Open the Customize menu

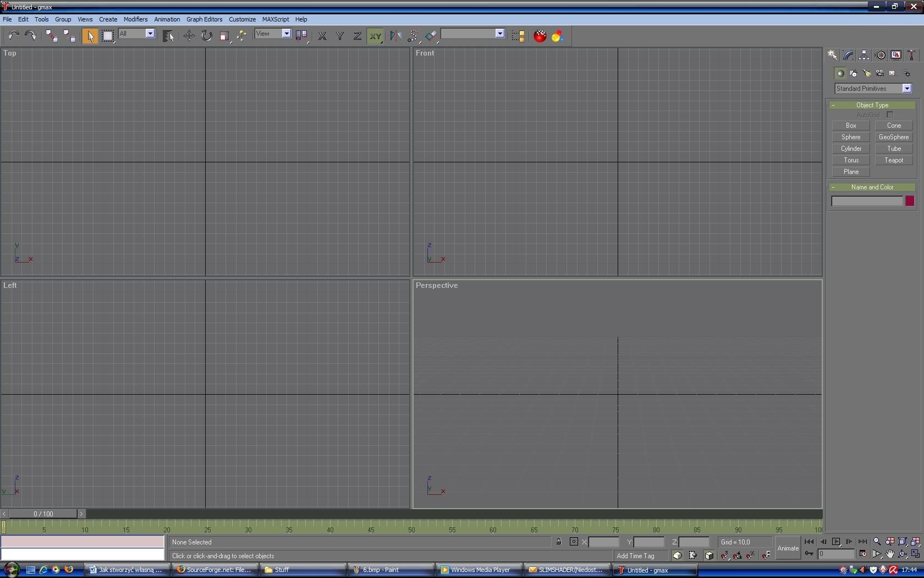tap(242, 19)
